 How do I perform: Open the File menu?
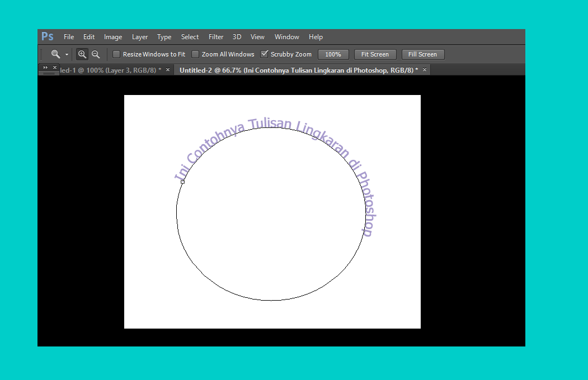[x=69, y=37]
